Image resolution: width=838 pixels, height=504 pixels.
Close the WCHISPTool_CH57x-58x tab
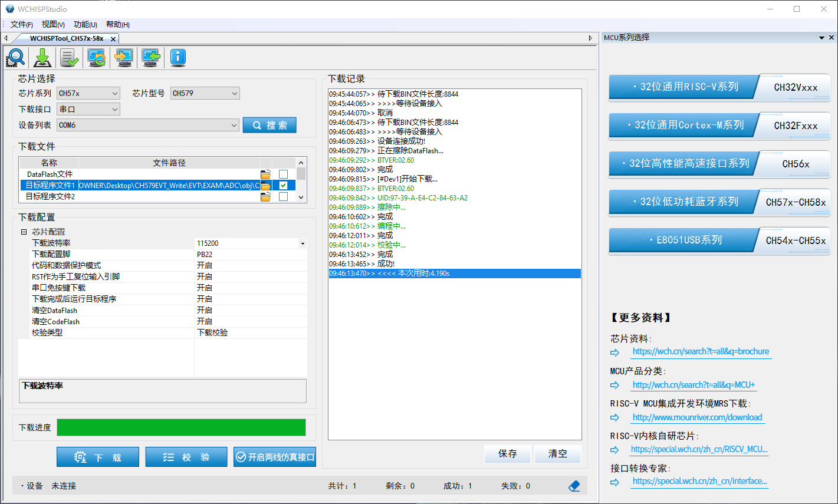pos(113,38)
